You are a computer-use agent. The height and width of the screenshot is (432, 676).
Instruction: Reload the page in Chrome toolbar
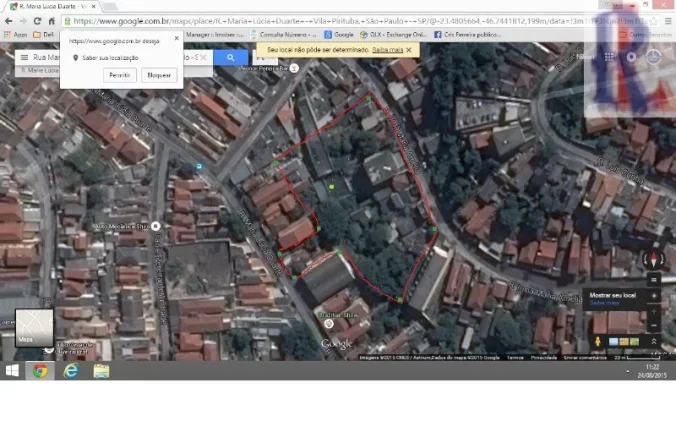(37, 21)
